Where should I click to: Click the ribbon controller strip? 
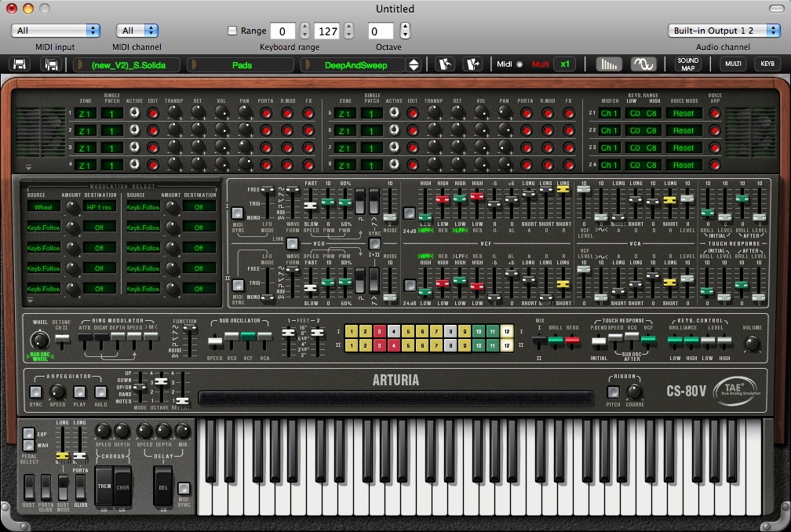tap(396, 399)
